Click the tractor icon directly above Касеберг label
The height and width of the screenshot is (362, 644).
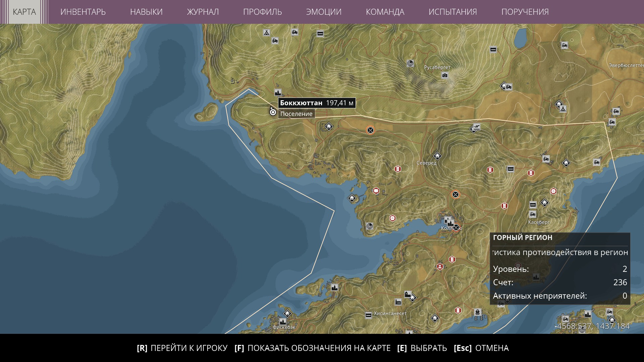(533, 214)
